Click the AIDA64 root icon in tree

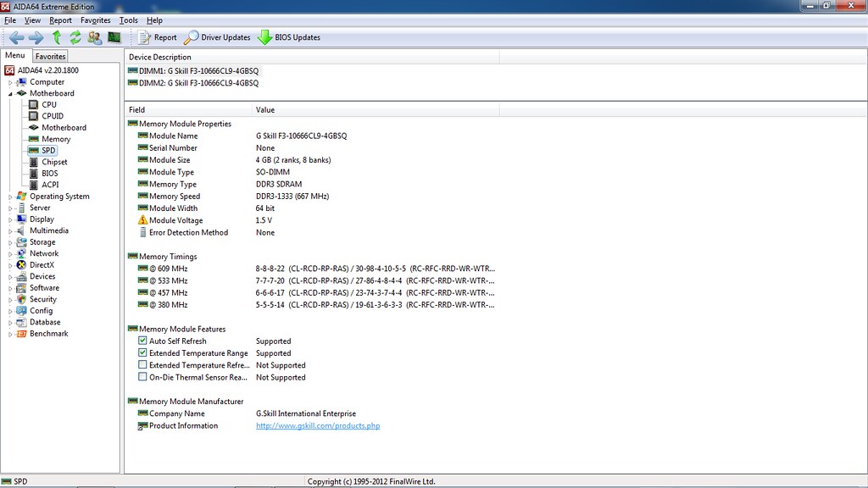click(9, 70)
